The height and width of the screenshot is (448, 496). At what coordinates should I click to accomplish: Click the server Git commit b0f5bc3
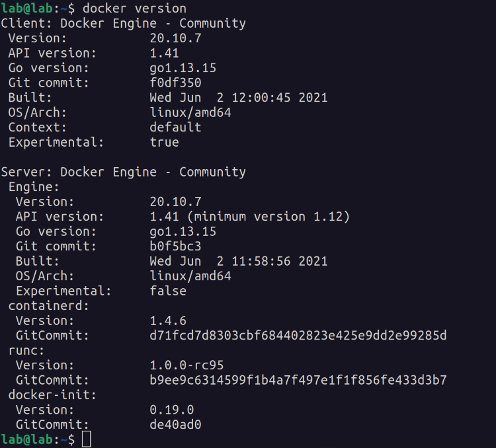(175, 246)
